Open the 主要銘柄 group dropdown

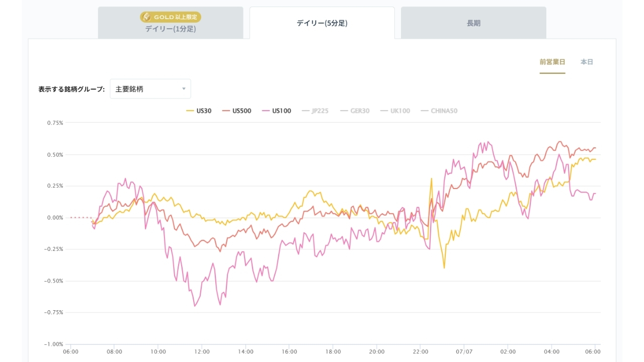click(x=150, y=89)
